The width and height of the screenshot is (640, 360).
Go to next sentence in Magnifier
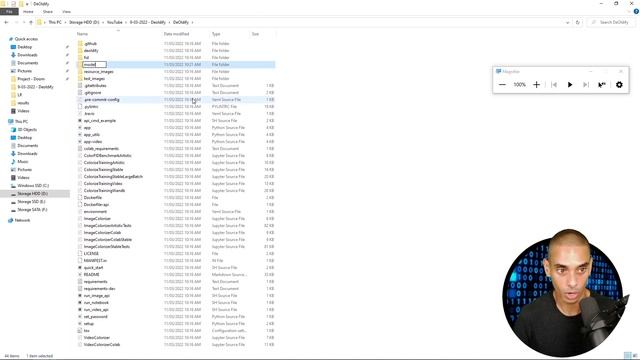(x=586, y=84)
